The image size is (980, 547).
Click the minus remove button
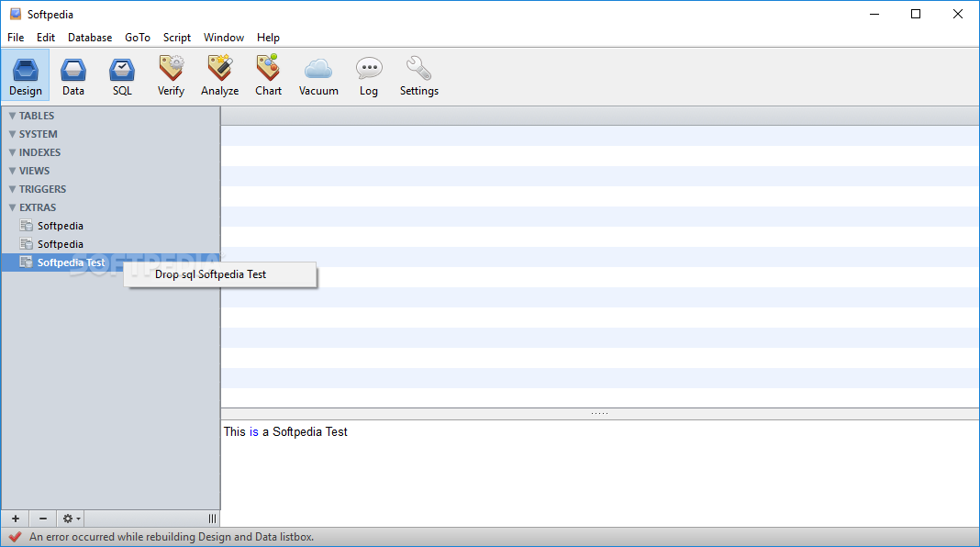(42, 519)
